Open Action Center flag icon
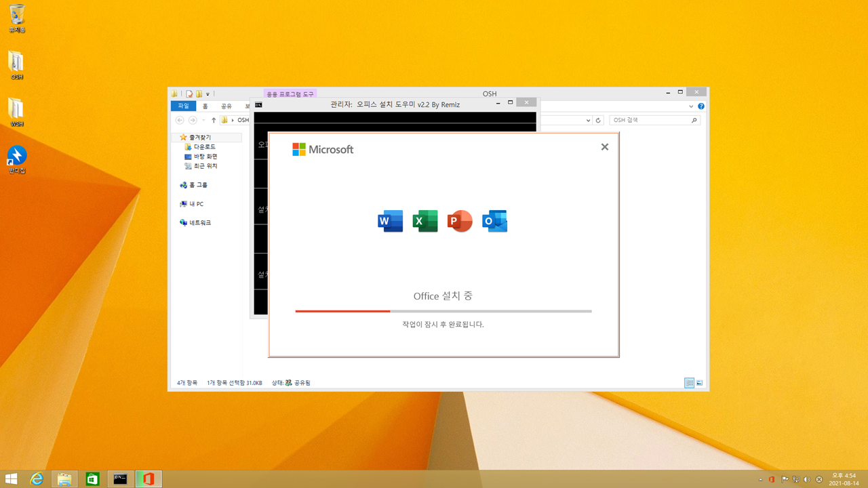Image resolution: width=868 pixels, height=488 pixels. point(784,479)
